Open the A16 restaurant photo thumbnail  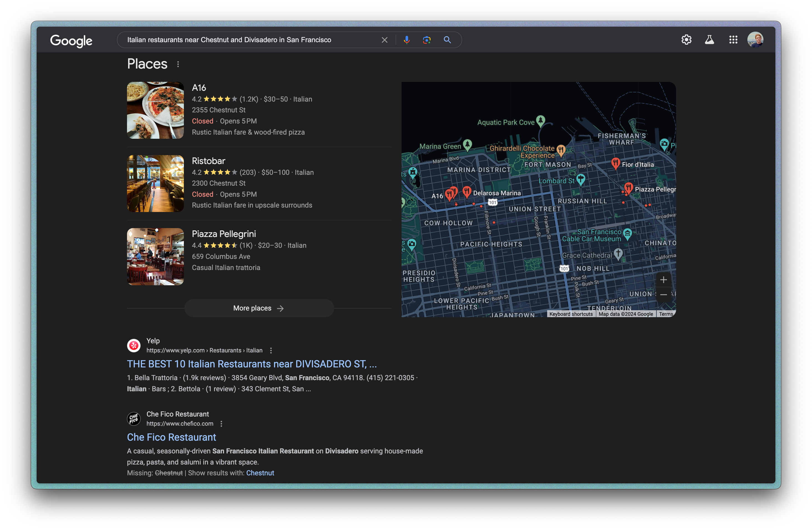pos(155,110)
